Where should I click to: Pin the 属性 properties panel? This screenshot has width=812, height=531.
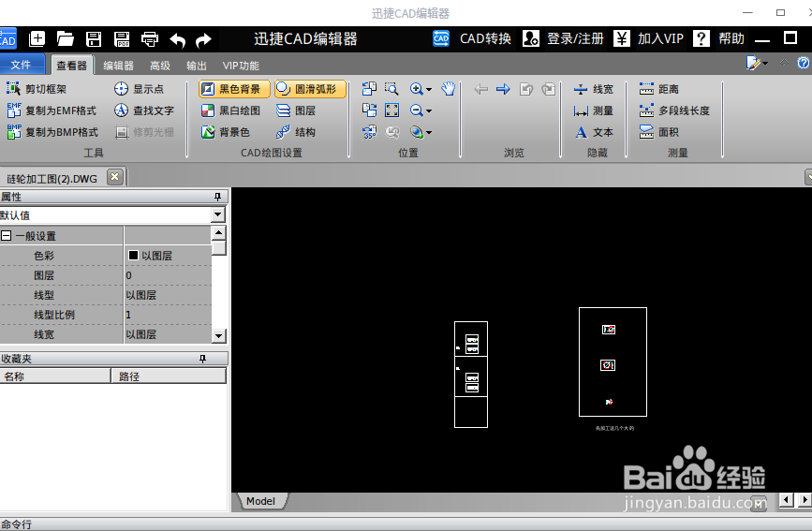click(217, 197)
